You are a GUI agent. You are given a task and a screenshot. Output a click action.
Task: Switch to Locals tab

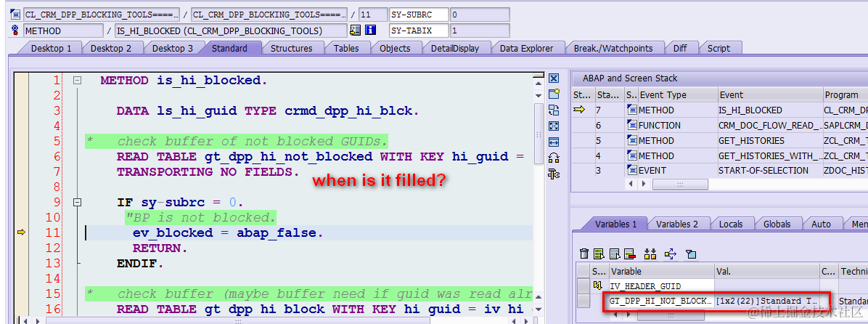click(x=730, y=224)
